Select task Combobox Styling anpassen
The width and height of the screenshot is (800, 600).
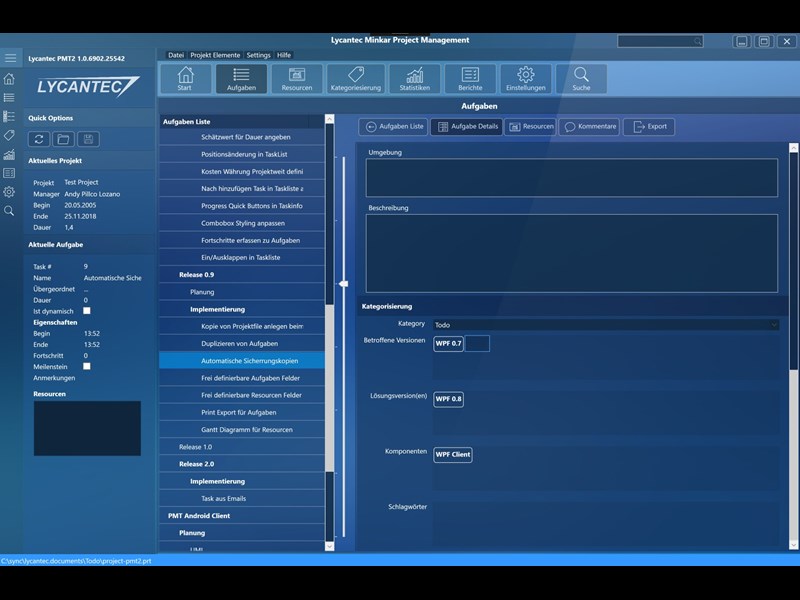tap(242, 223)
